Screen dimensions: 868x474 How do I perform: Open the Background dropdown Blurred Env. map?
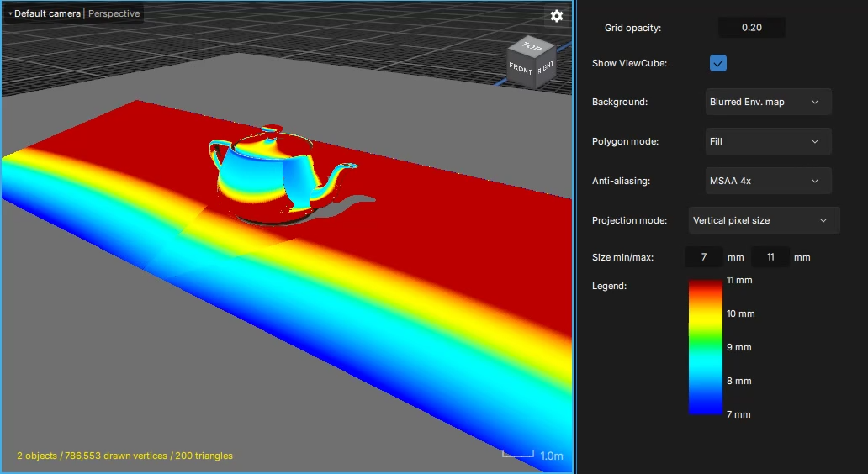[768, 102]
